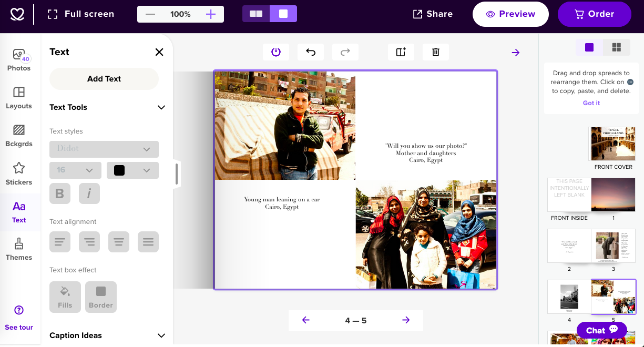Viewport: 644px width, 347px height.
Task: Open the Bckgrds panel
Action: click(x=19, y=136)
